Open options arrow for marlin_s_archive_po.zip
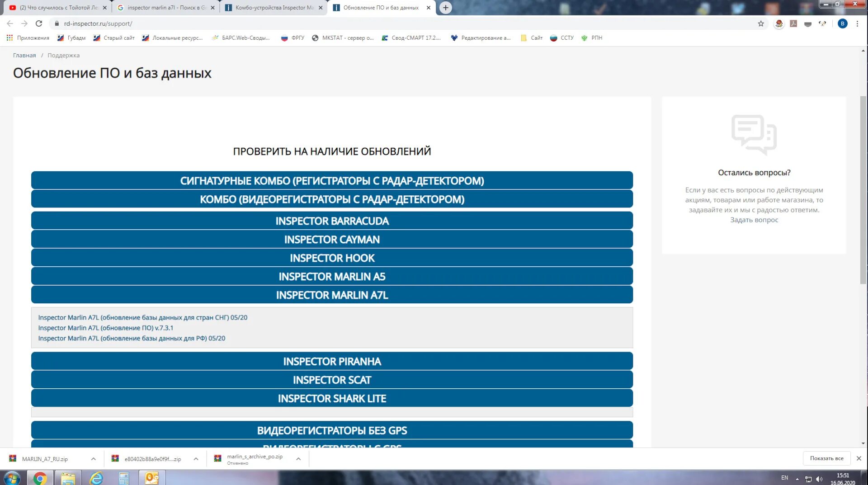The image size is (868, 485). pyautogui.click(x=298, y=459)
